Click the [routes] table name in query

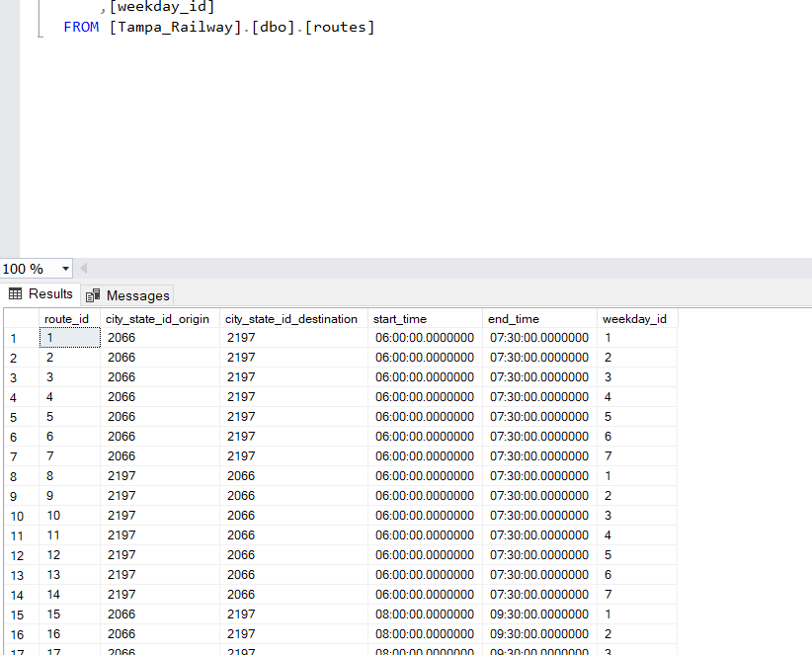pos(339,27)
